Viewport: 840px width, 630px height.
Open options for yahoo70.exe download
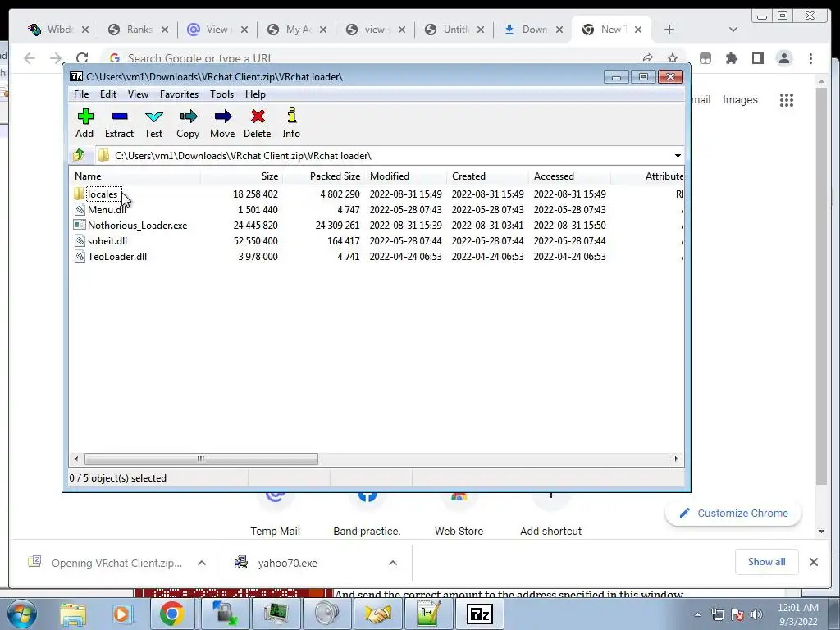[x=393, y=563]
